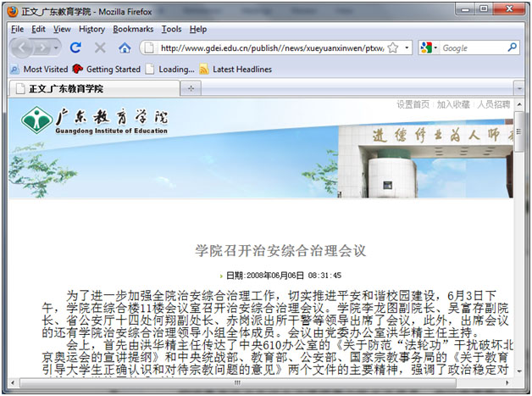Click in the Google search box
The width and height of the screenshot is (532, 396).
click(x=472, y=48)
